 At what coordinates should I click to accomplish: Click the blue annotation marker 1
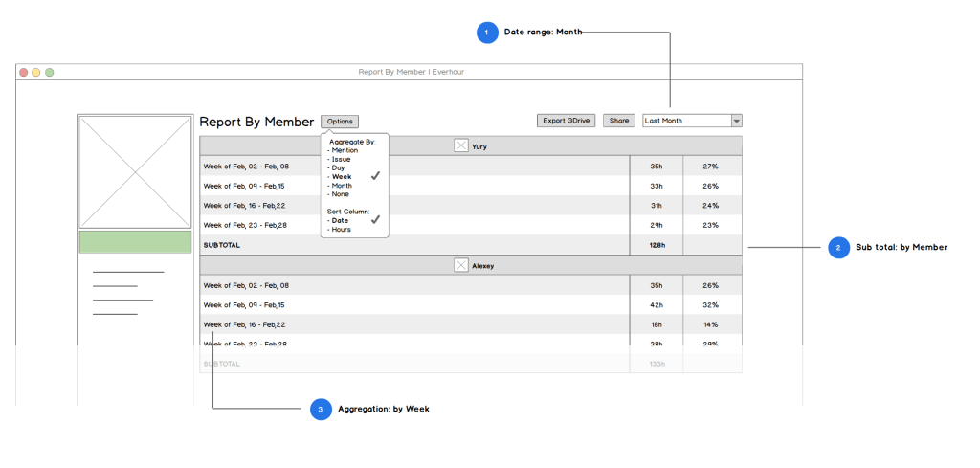point(487,33)
